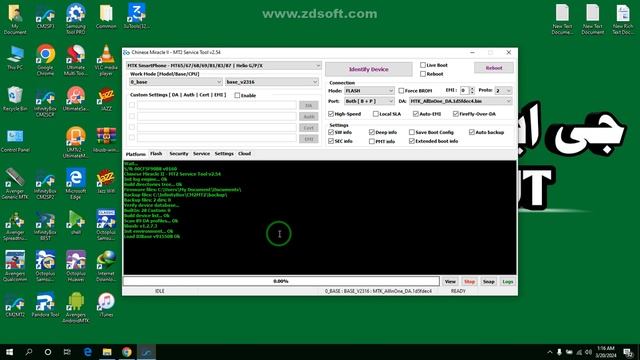Image resolution: width=640 pixels, height=360 pixels.
Task: Open Microsoft Edge desktop shortcut
Action: point(76,184)
